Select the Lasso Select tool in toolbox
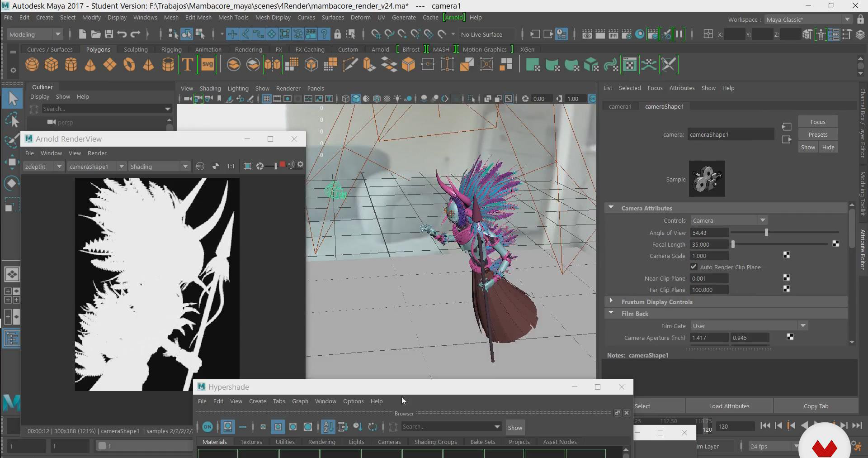 pos(12,119)
